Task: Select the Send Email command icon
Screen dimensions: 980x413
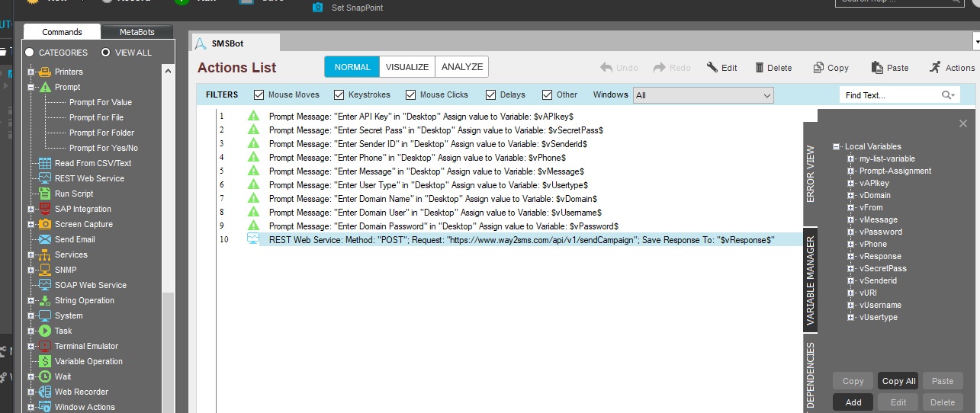Action: (x=45, y=239)
